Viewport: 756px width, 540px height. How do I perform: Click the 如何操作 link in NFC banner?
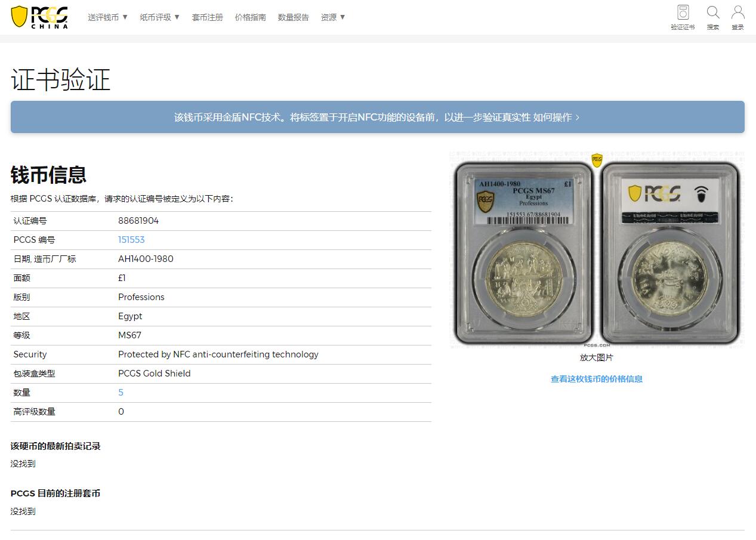click(556, 118)
